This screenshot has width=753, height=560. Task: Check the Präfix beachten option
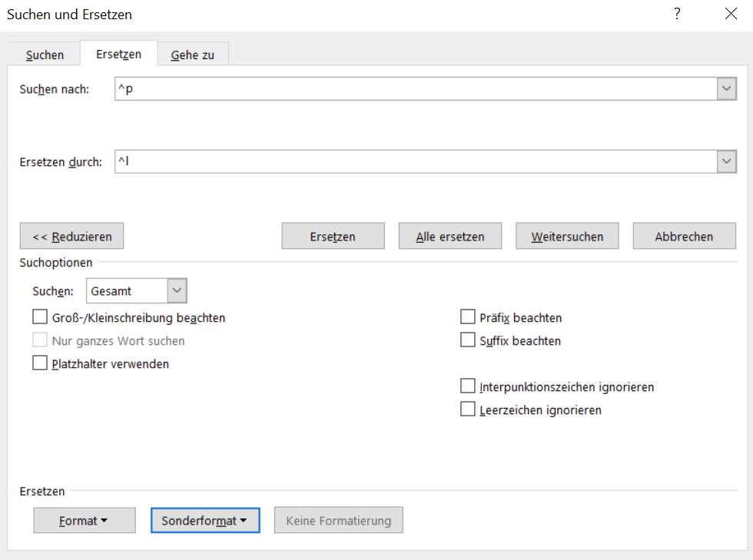[467, 317]
